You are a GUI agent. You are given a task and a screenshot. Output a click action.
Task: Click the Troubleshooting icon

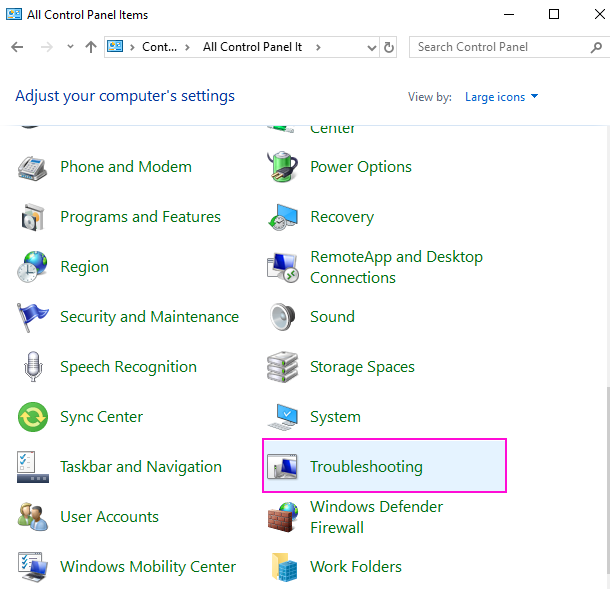(283, 466)
